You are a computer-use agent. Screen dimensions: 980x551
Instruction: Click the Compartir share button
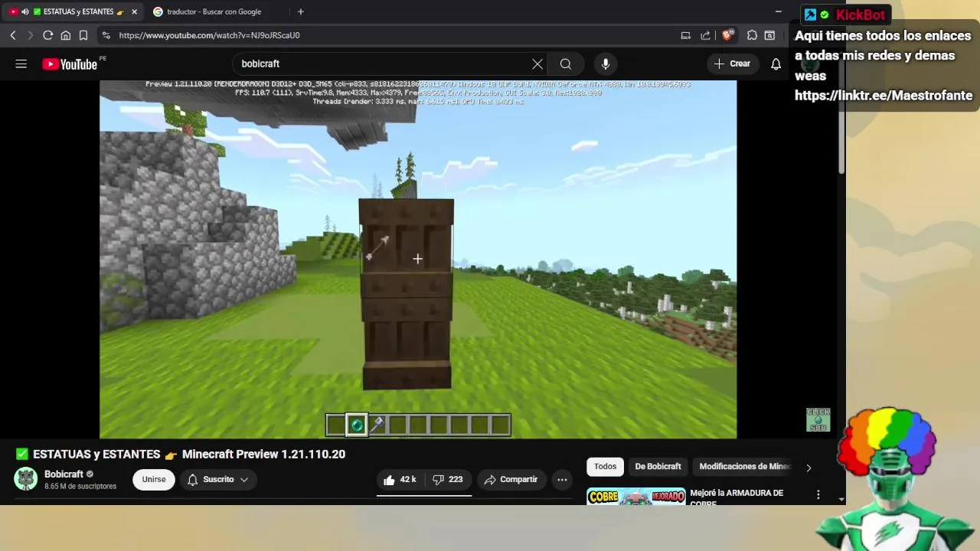pyautogui.click(x=511, y=480)
